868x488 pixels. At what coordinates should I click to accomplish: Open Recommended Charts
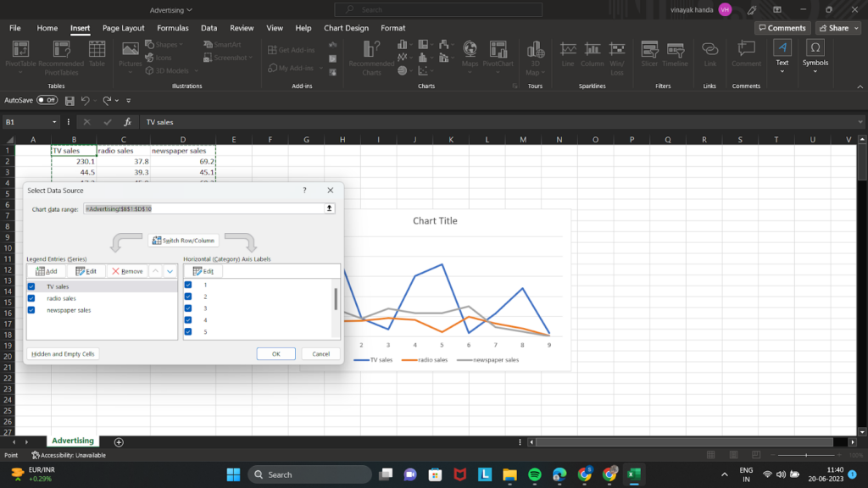371,58
